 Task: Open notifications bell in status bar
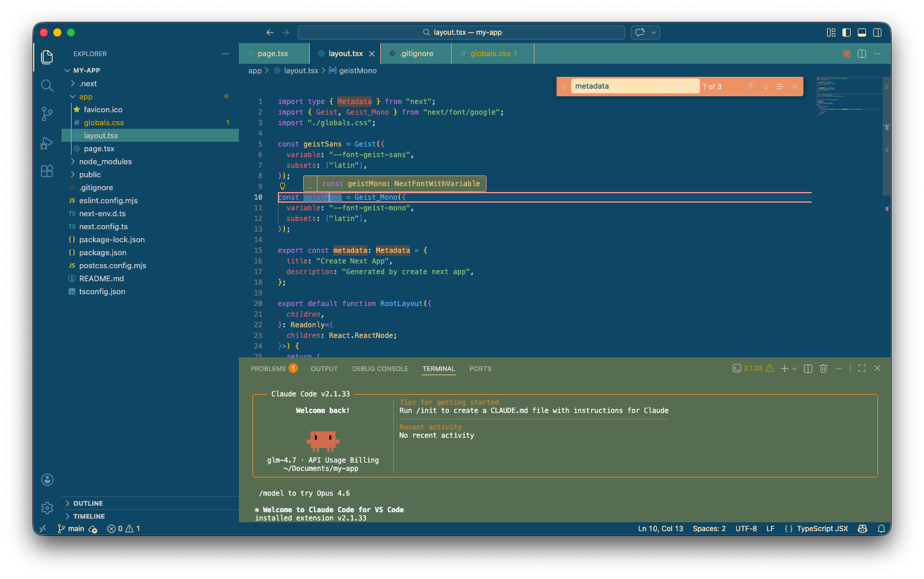(x=881, y=529)
